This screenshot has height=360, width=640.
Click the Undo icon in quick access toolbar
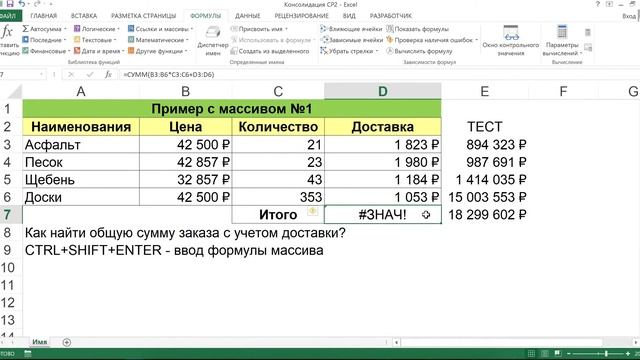click(22, 4)
